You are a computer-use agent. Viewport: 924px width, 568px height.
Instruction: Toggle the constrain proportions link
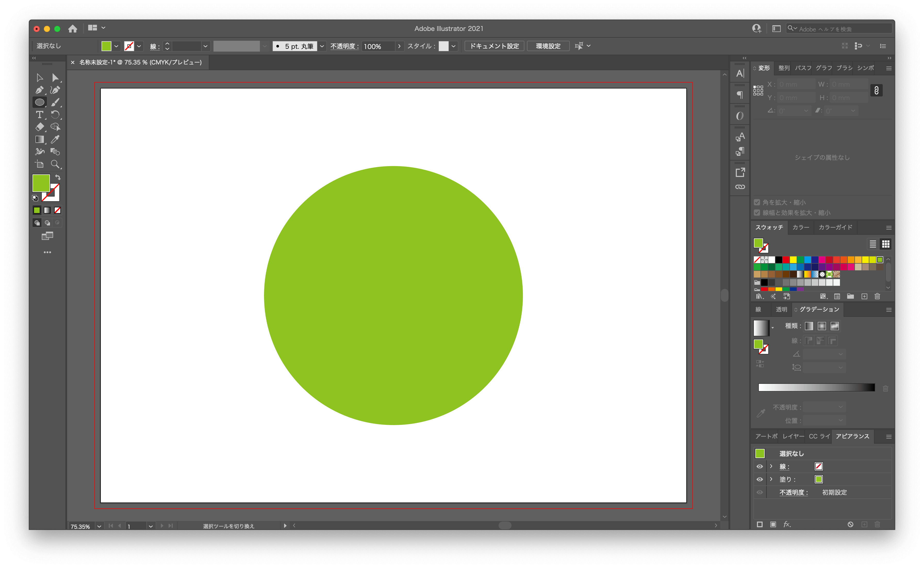click(x=876, y=91)
